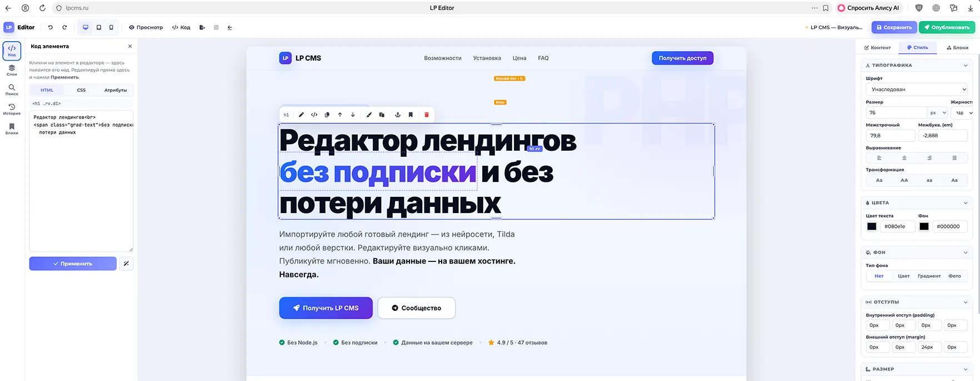Set text alignment to justify
Screen dimensions: 980x381
click(x=954, y=158)
